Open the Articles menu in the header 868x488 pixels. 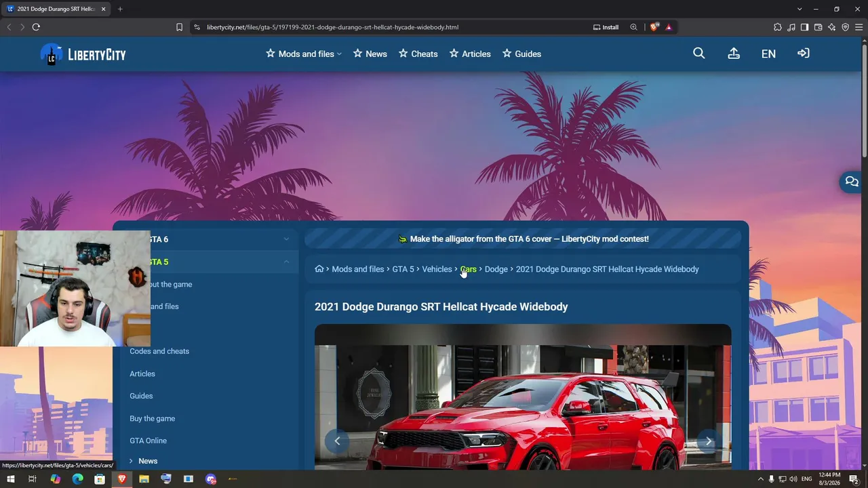(x=470, y=54)
